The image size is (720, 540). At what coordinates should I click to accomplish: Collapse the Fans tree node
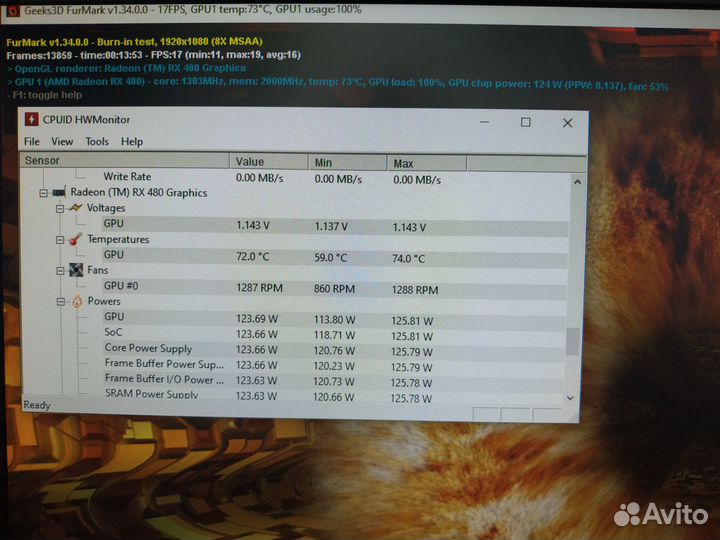click(60, 271)
